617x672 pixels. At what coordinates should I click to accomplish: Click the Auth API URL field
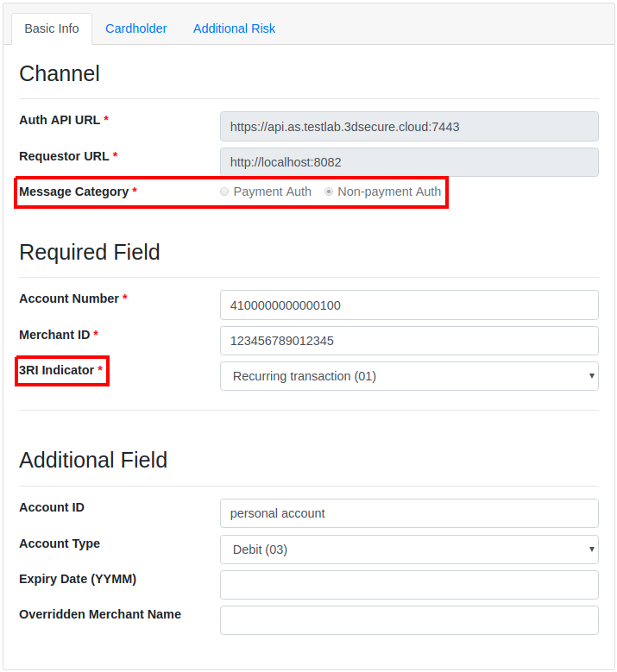(409, 127)
